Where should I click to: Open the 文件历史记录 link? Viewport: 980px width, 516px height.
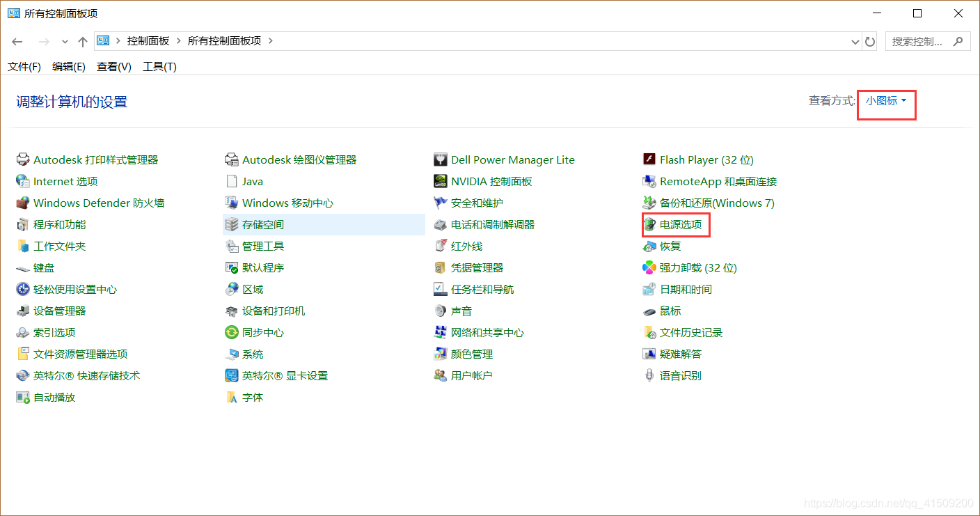point(691,332)
